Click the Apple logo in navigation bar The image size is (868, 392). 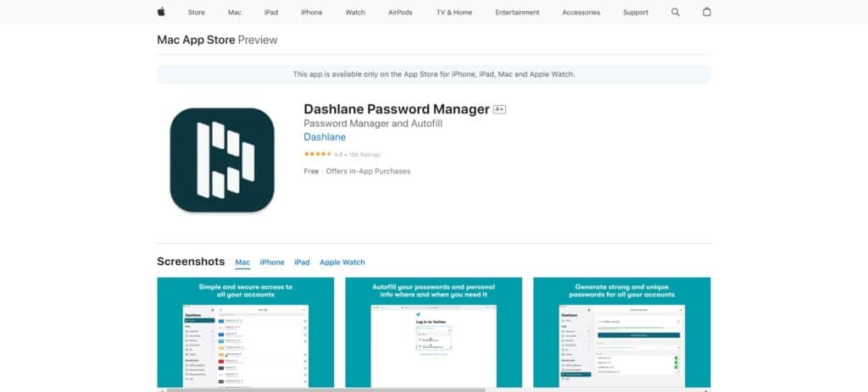[161, 12]
